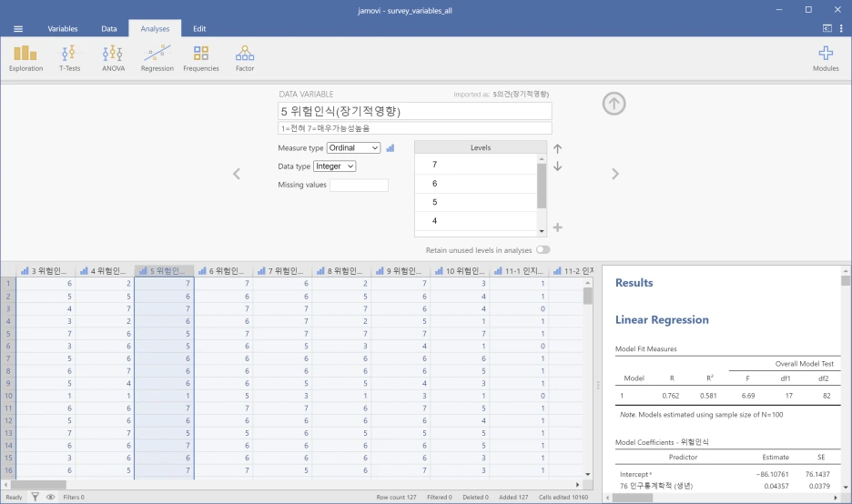
Task: Click data grid horizontal scrollbar thumb
Action: [x=38, y=485]
